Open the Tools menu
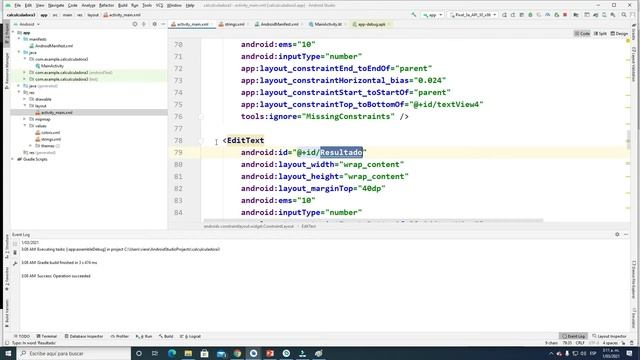The height and width of the screenshot is (360, 640). [147, 5]
